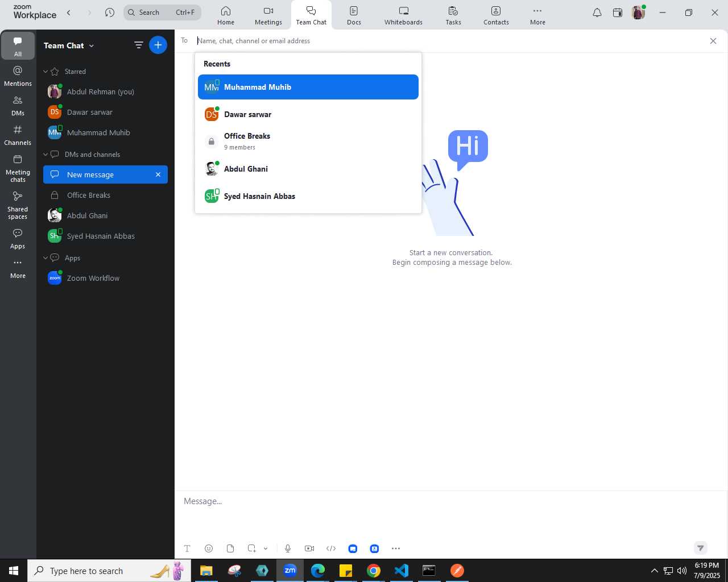Click the To recipient input field
The image size is (728, 582).
(449, 41)
